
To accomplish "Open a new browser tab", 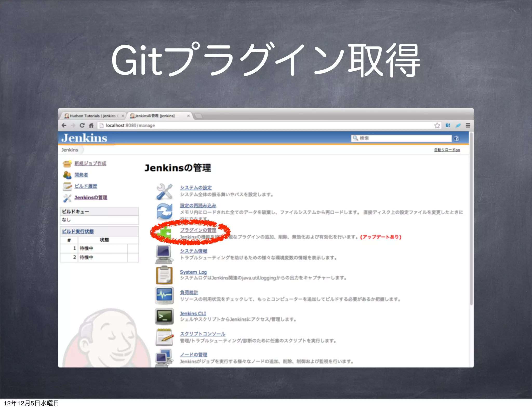I will (x=199, y=116).
